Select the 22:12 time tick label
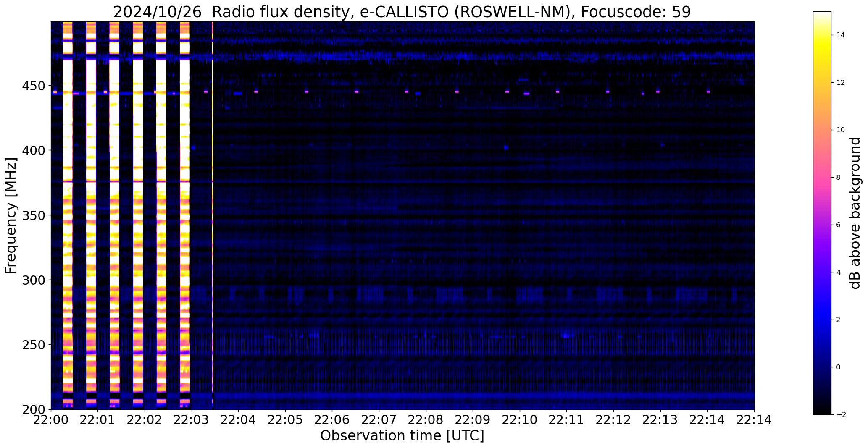The height and width of the screenshot is (448, 868). 614,420
